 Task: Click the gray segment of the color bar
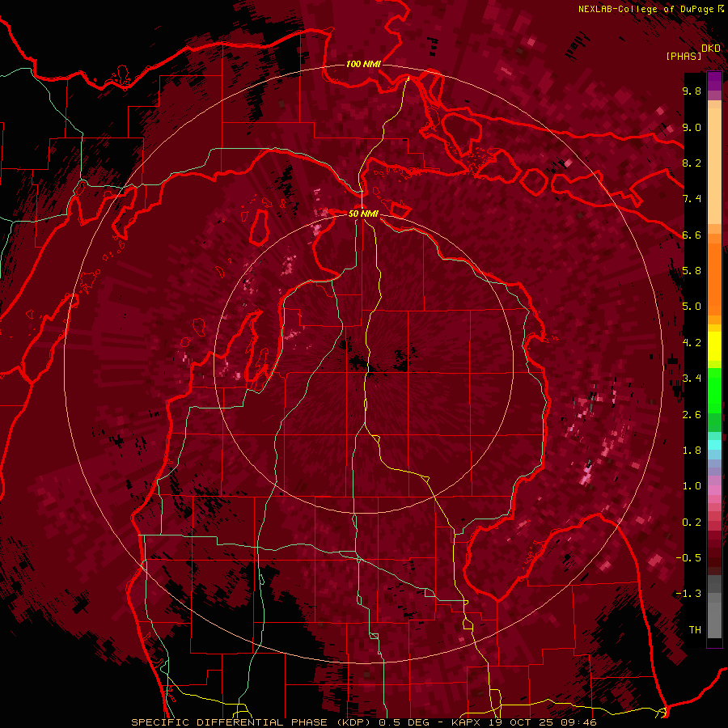click(714, 607)
